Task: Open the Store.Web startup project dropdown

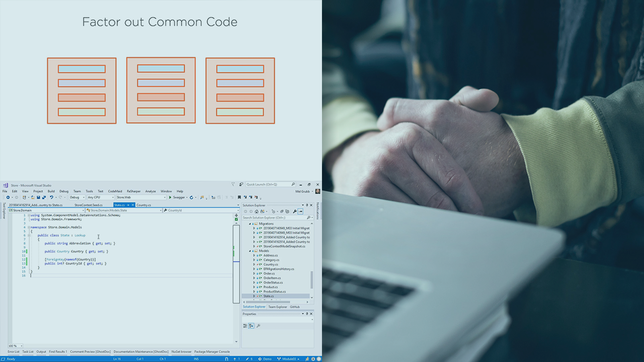Action: 141,198
